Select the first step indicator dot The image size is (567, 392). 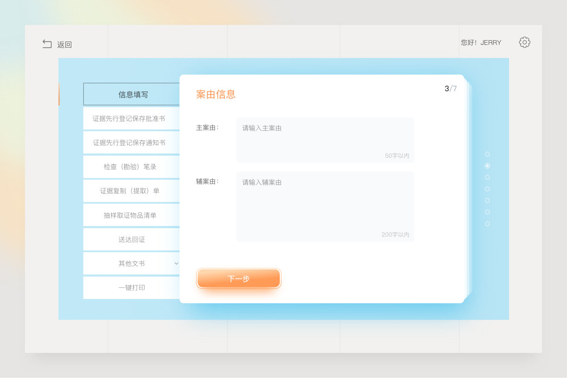(x=487, y=154)
